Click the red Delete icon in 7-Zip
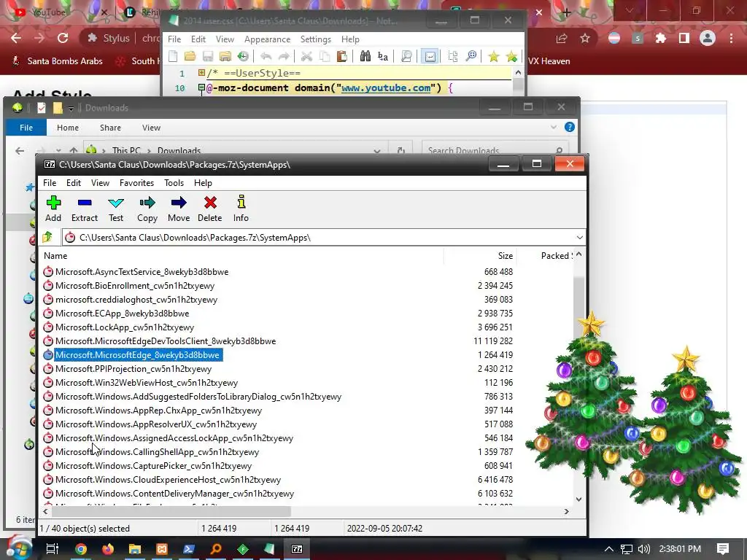This screenshot has width=747, height=560. [x=209, y=209]
